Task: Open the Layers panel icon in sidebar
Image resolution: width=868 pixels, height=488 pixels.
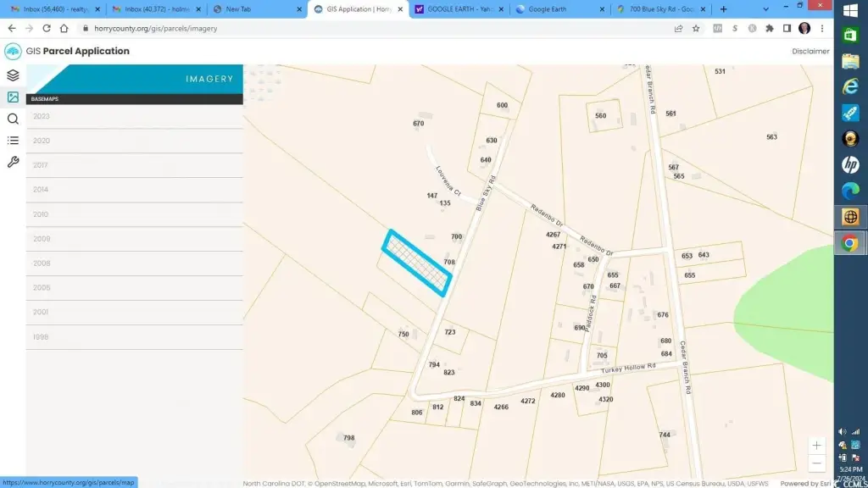Action: tap(13, 75)
